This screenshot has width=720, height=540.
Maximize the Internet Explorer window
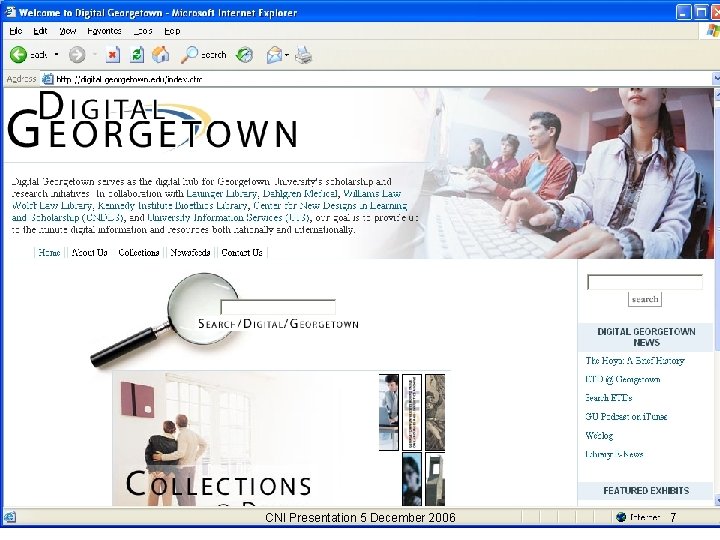(701, 12)
